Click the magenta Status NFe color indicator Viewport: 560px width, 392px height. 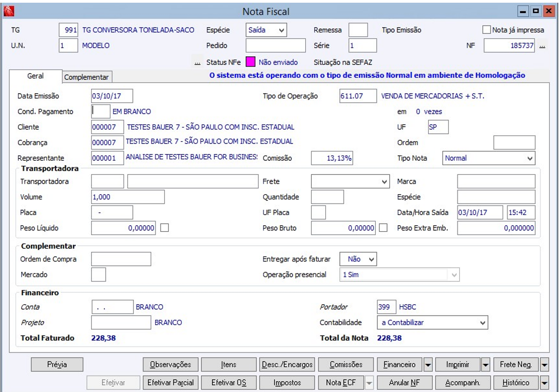coord(251,62)
